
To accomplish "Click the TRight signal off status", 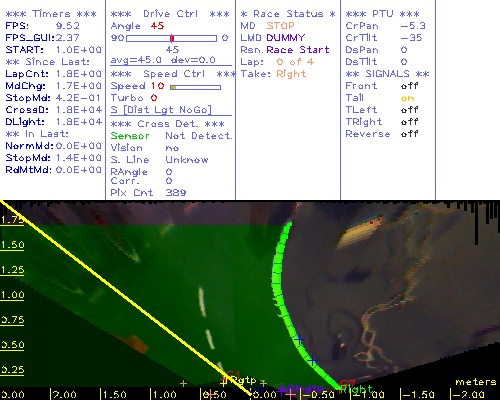I will tap(410, 122).
